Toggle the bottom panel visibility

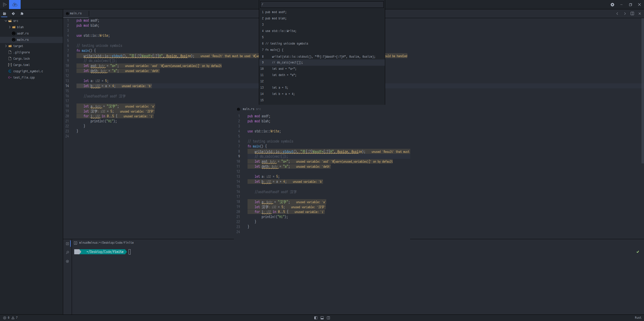(322, 318)
